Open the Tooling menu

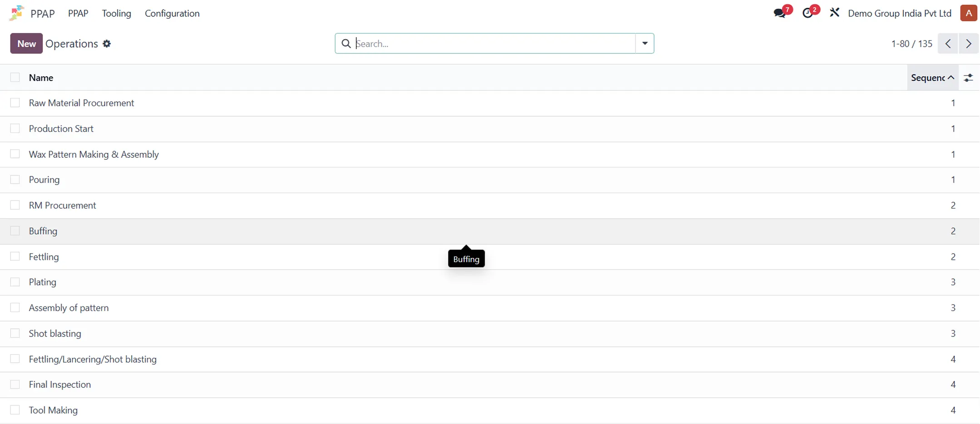(116, 13)
